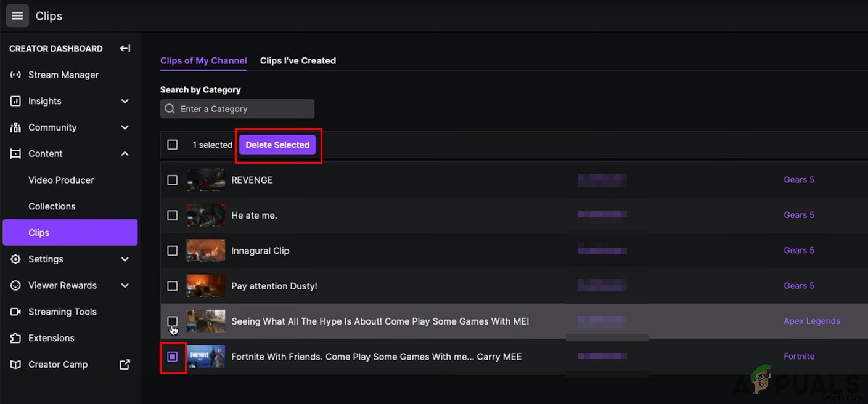Click the Delete Selected button

pos(277,145)
